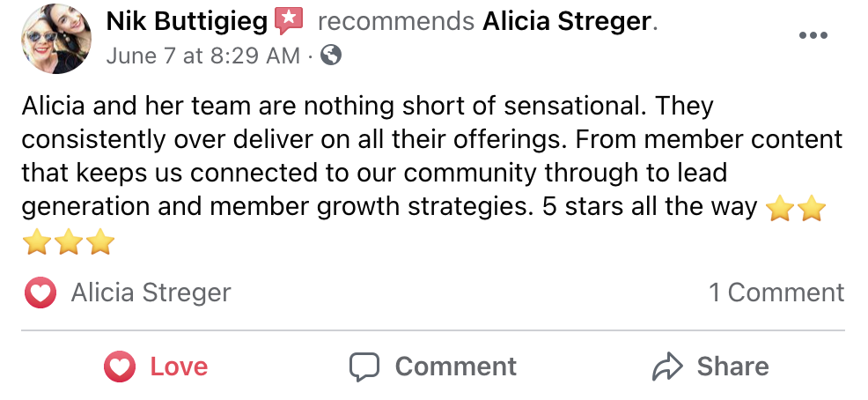Viewport: 868px width, 400px height.
Task: Click the Share arrow icon
Action: click(668, 367)
